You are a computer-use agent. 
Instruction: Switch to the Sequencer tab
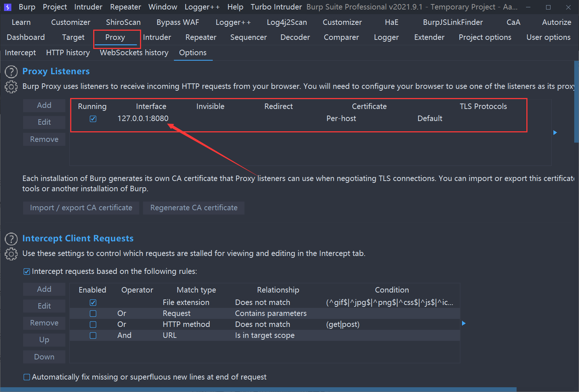coord(249,37)
